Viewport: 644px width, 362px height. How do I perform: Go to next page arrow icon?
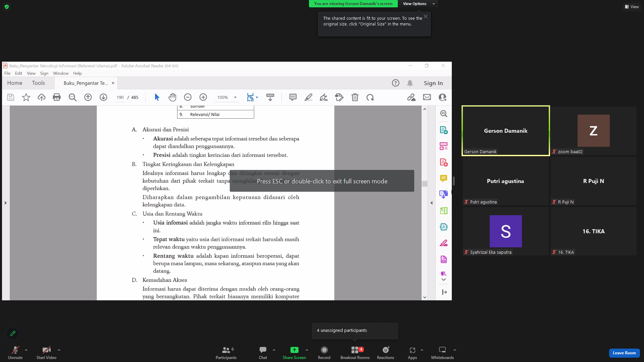pyautogui.click(x=103, y=97)
